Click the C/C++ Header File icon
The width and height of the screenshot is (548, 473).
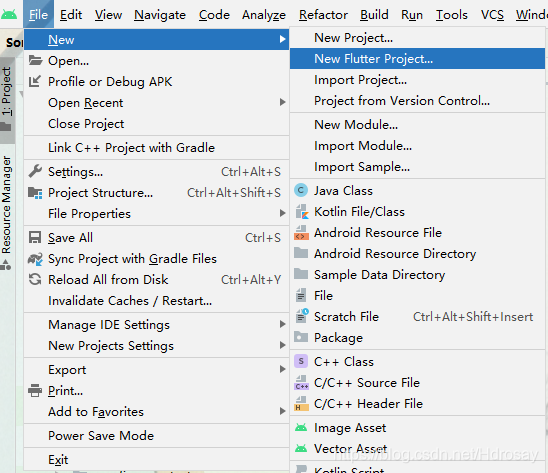point(301,403)
